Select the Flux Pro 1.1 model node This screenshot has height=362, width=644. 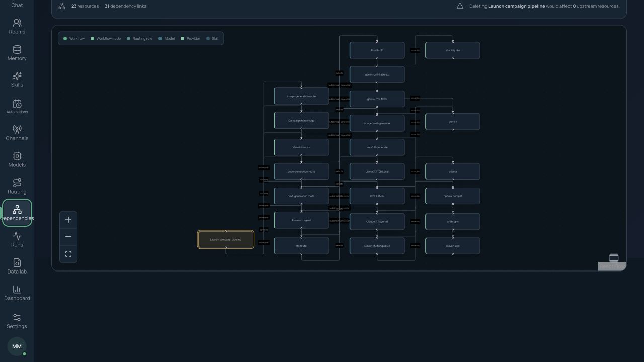(x=377, y=50)
